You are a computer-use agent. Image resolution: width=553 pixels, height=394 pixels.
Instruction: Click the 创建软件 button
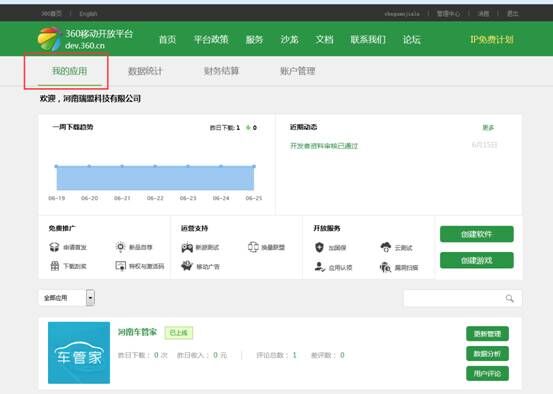click(x=476, y=234)
